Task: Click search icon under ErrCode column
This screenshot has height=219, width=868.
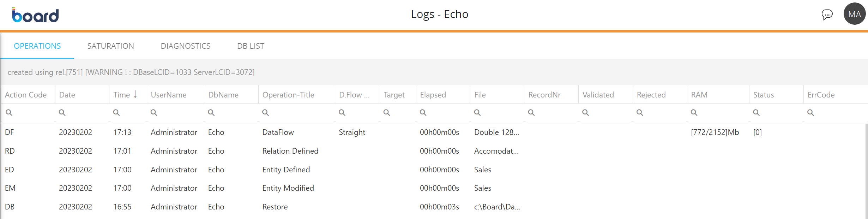Action: coord(810,113)
